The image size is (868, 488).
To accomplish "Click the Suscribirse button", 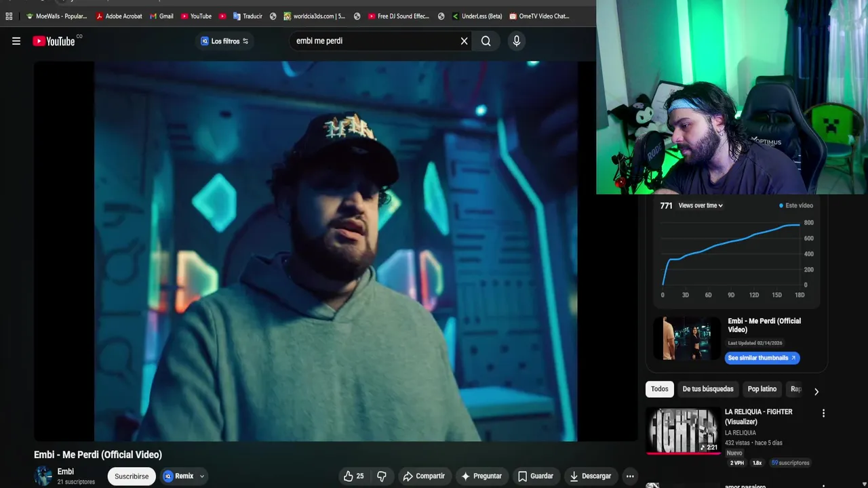I will (132, 476).
